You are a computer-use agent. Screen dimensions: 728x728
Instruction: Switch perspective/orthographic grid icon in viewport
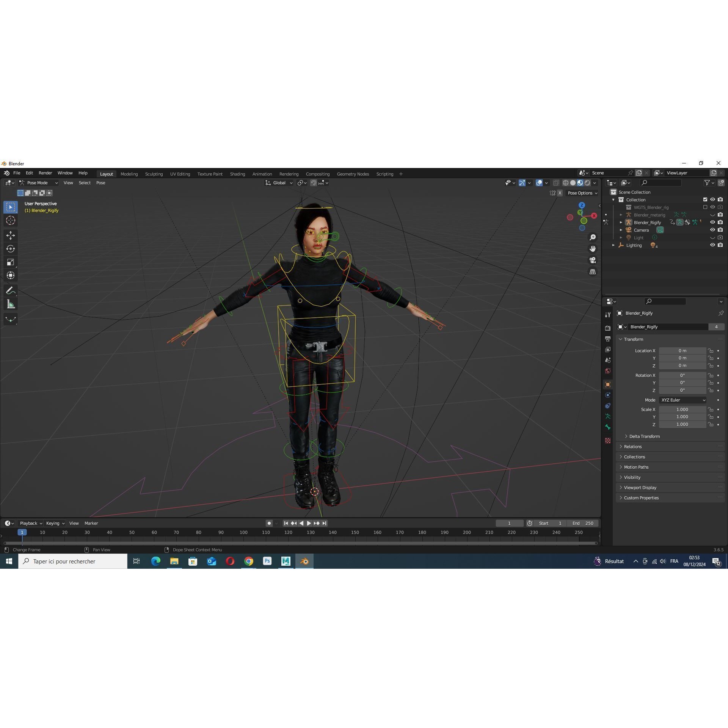click(592, 271)
